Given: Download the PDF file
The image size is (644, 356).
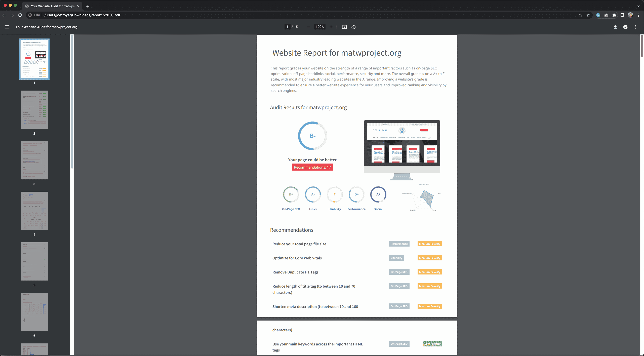Looking at the screenshot, I should point(615,27).
